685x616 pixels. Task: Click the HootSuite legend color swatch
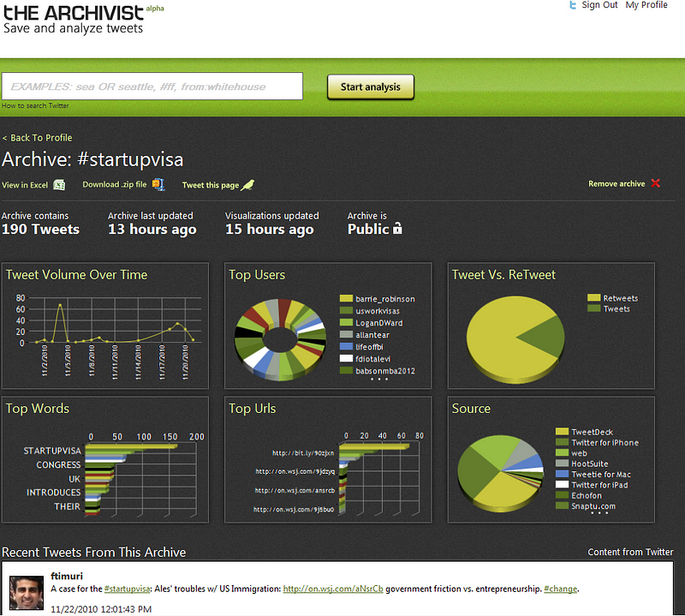coord(562,463)
